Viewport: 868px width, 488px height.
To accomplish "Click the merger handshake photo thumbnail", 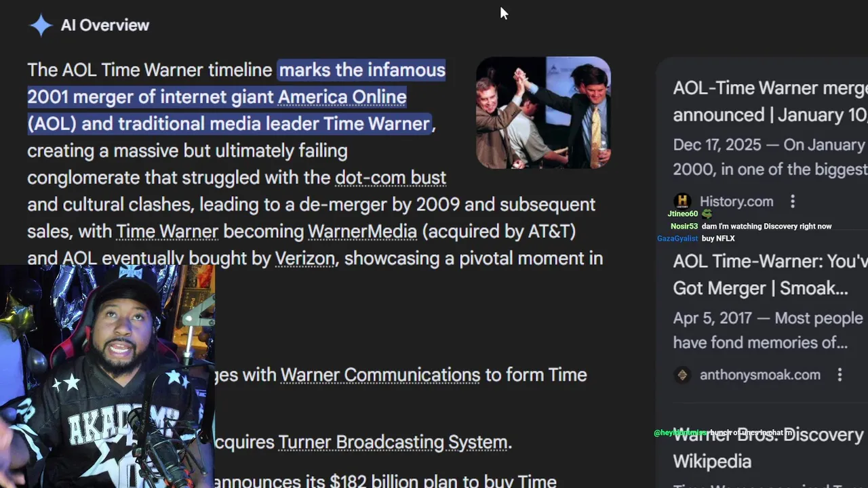I will coord(543,113).
